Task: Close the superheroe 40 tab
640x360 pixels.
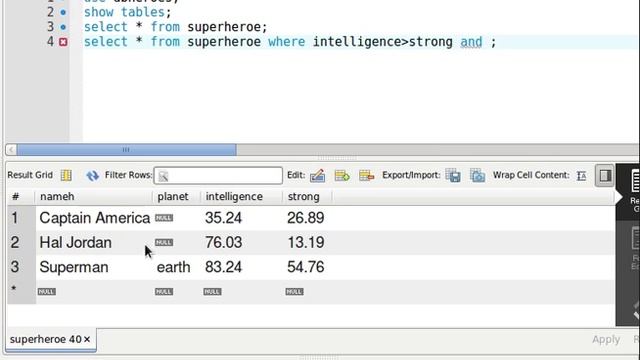Action: pyautogui.click(x=87, y=339)
